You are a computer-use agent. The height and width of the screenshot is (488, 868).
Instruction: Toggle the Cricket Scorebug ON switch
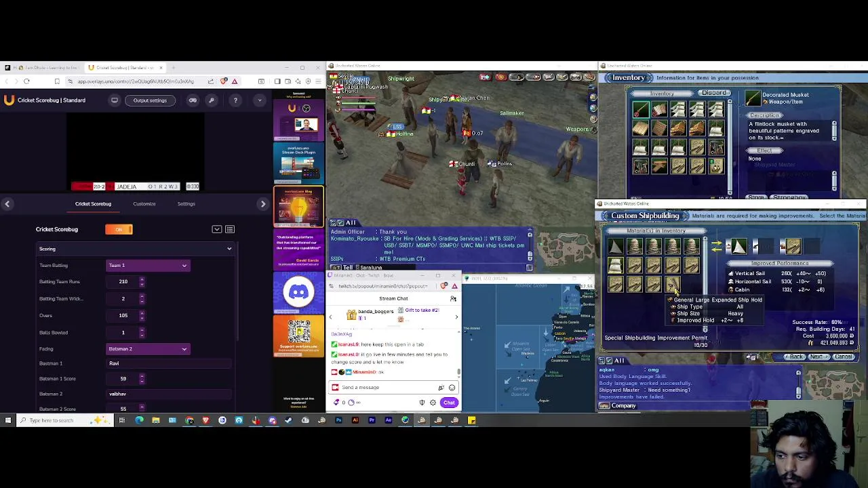(119, 229)
